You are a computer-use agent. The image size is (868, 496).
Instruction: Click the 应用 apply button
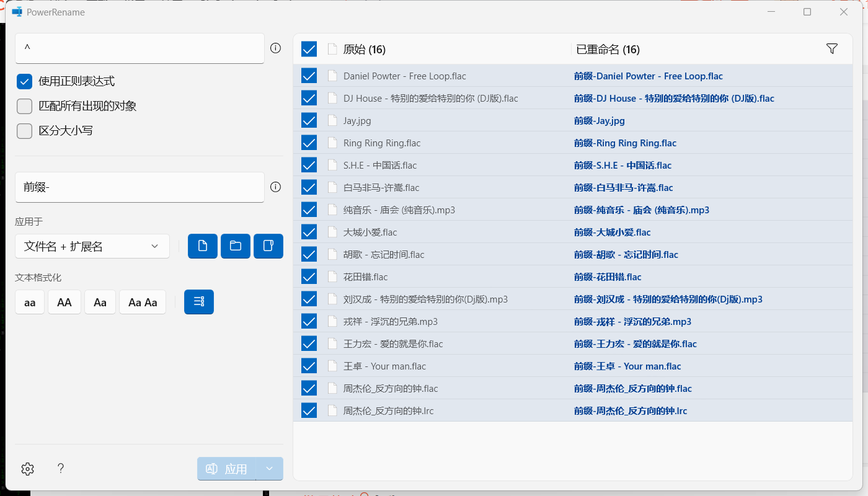pyautogui.click(x=227, y=469)
